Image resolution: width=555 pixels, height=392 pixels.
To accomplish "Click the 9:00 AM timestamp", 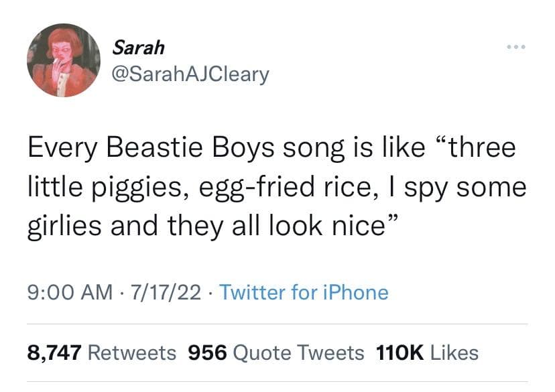I will tap(69, 292).
